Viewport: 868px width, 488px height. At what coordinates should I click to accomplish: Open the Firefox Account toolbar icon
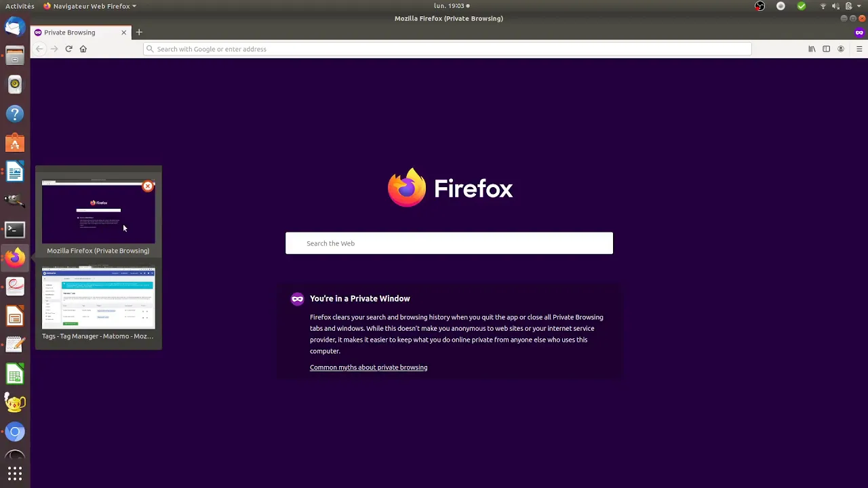pos(841,49)
